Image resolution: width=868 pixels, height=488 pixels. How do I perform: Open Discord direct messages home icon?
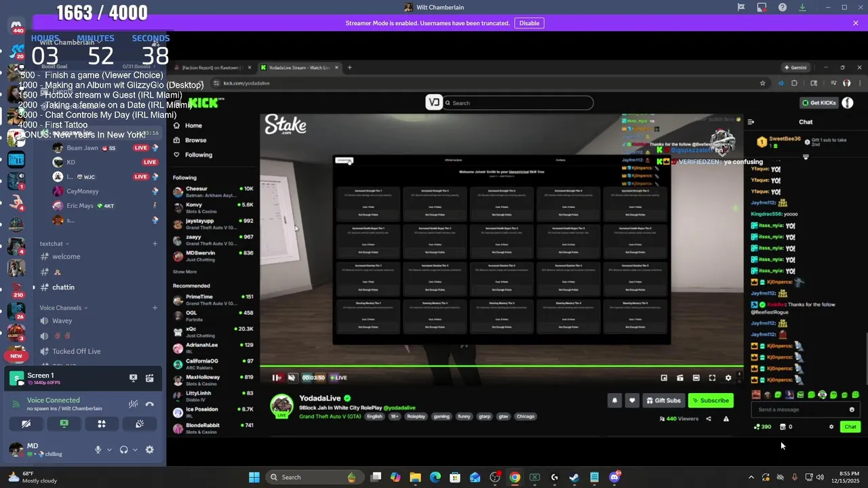(16, 25)
